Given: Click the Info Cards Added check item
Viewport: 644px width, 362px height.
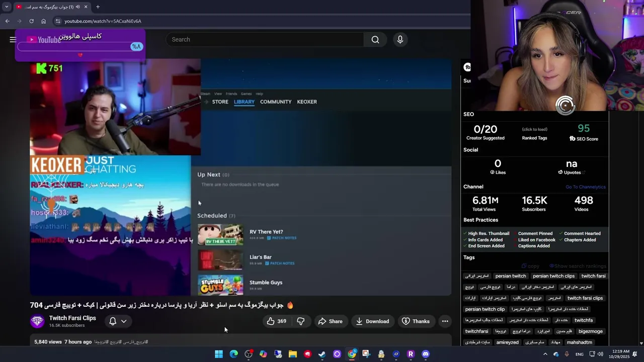Looking at the screenshot, I should point(482,240).
